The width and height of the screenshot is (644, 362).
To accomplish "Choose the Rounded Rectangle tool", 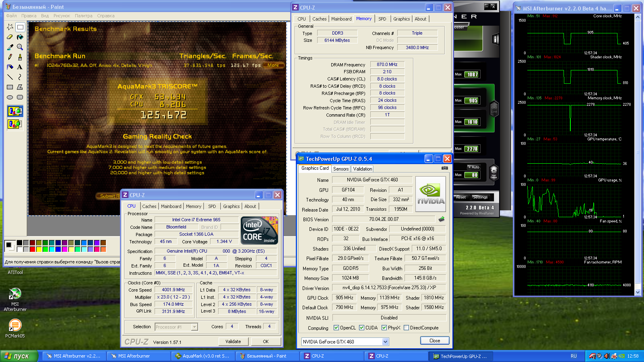I will coord(20,97).
